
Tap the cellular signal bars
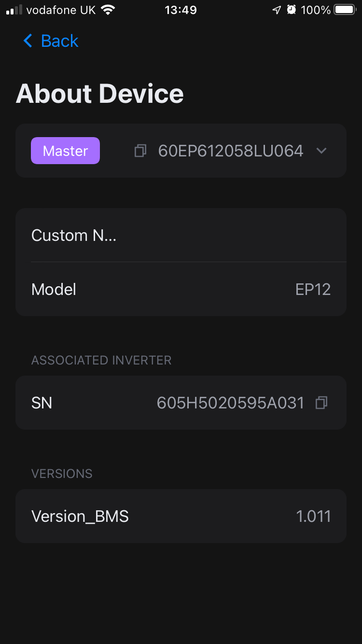pos(14,10)
